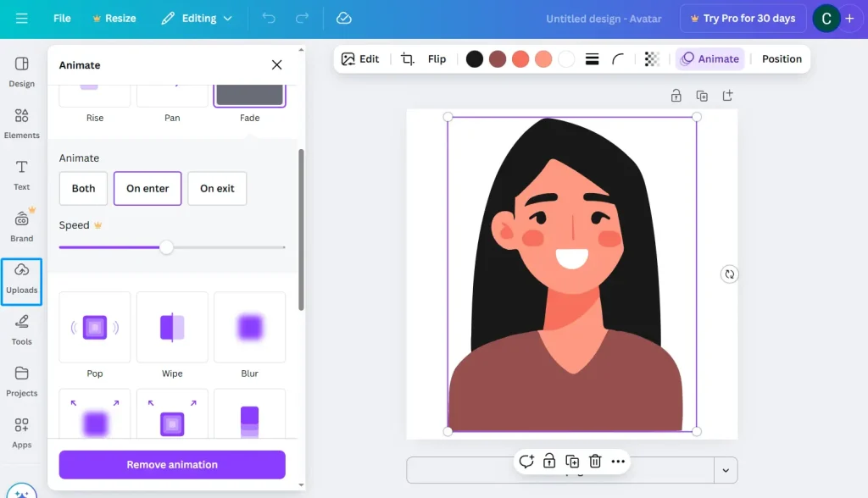Open the Elements panel

(21, 124)
